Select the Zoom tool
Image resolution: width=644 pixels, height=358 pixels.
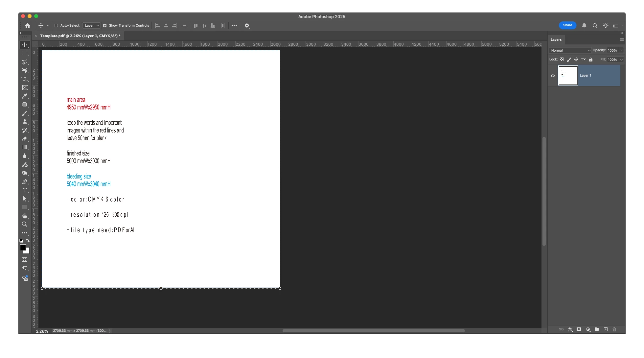click(25, 224)
